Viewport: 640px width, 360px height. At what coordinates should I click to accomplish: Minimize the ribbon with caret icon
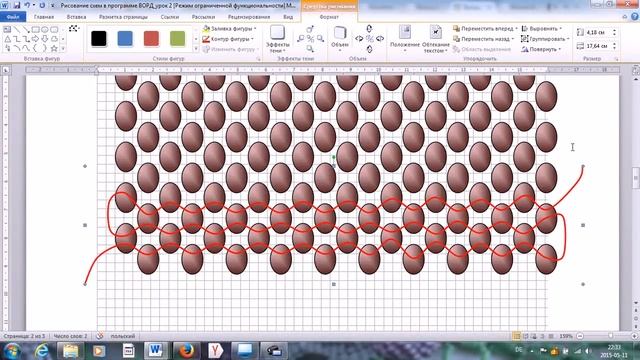pos(624,17)
